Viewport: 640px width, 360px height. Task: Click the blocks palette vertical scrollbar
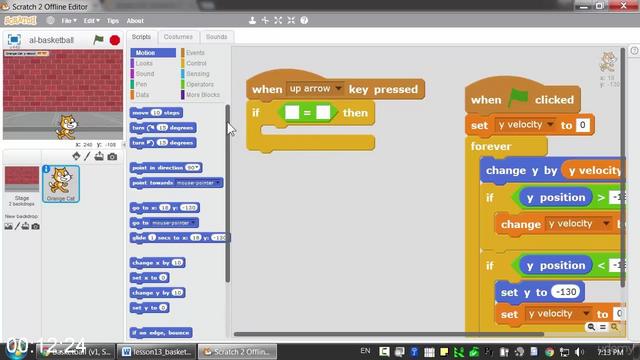[227, 193]
